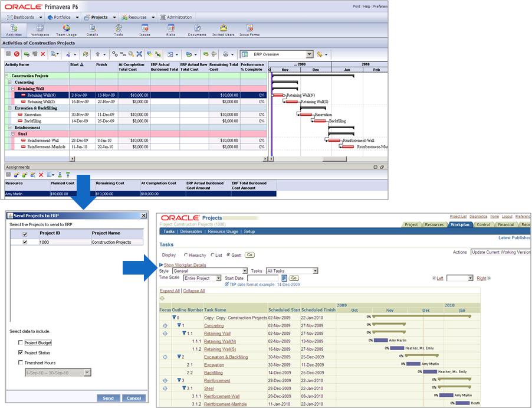
Task: Uncheck the checkbox for project 1000
Action: pos(25,242)
